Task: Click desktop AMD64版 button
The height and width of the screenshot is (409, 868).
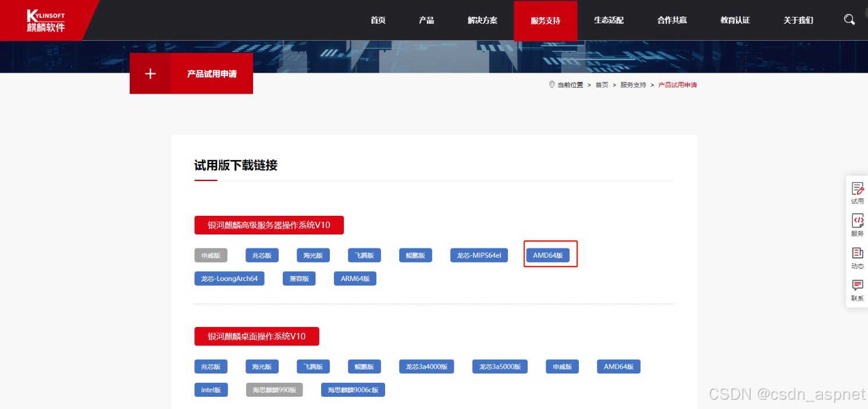Action: click(x=618, y=367)
